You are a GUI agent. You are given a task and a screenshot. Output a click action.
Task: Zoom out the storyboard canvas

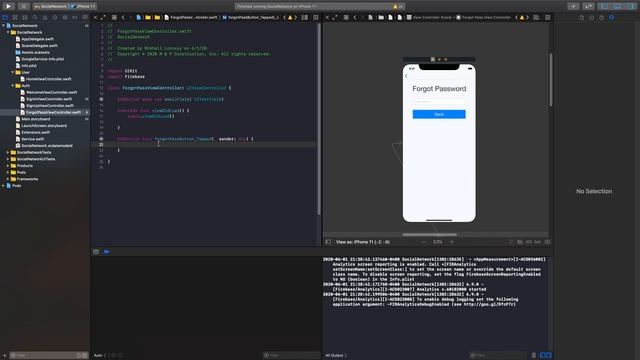click(424, 242)
